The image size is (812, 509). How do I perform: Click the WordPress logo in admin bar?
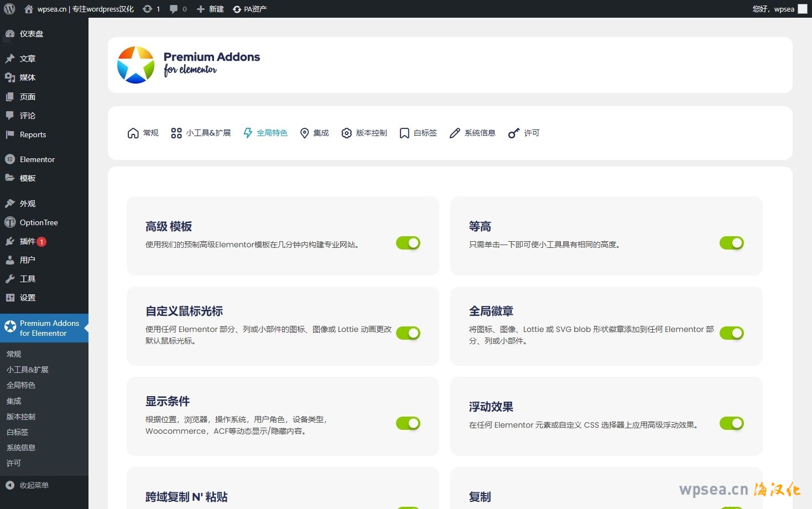[9, 9]
